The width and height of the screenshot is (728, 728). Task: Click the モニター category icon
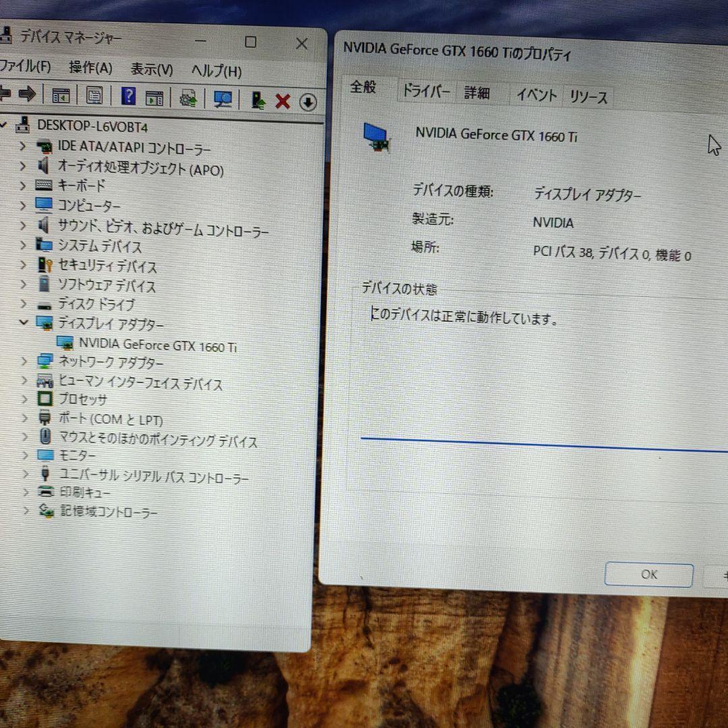(46, 454)
